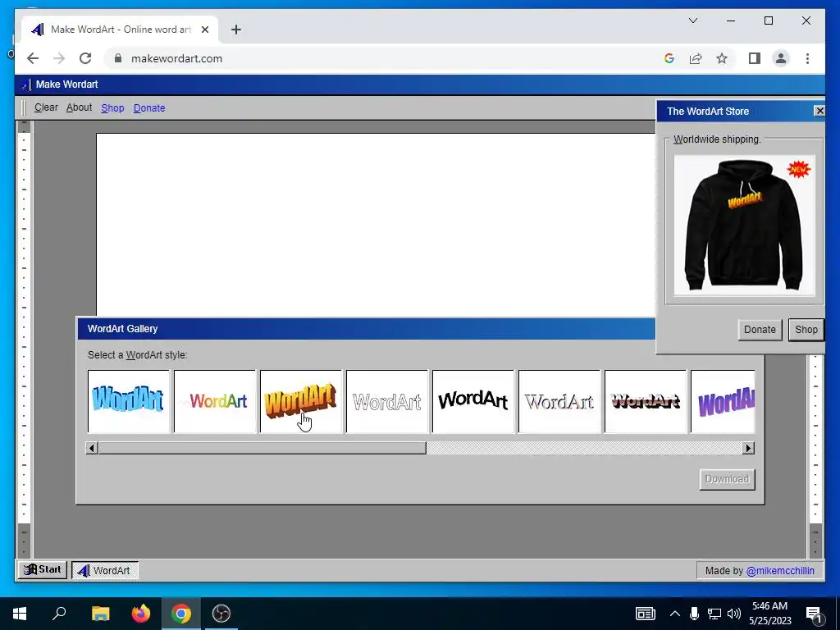Close The WordArt Store popup
Image resolution: width=840 pixels, height=630 pixels.
(819, 111)
